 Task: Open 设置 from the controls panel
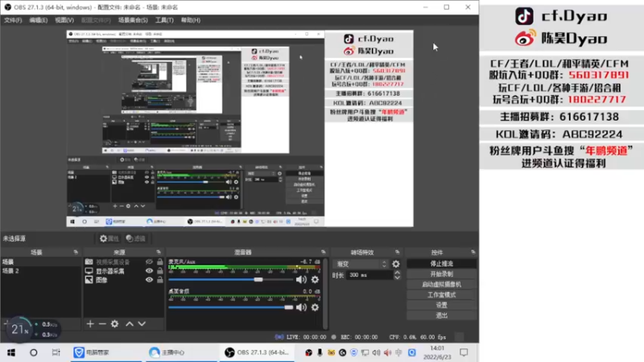[x=441, y=305]
